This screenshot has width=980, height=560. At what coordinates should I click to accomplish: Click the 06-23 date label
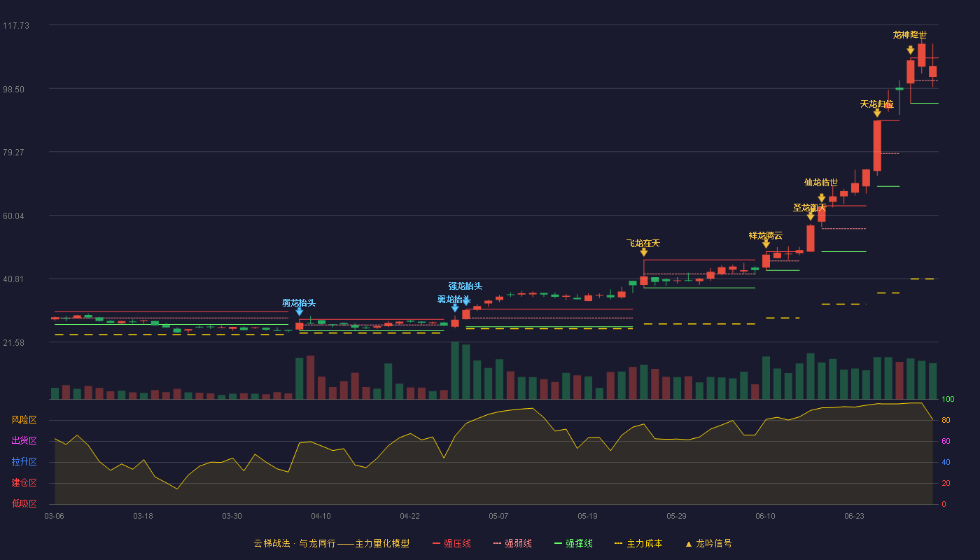pos(854,516)
